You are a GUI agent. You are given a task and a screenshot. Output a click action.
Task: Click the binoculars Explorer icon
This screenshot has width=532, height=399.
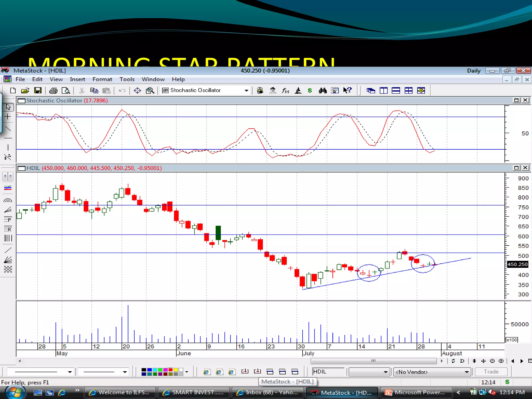click(x=323, y=90)
